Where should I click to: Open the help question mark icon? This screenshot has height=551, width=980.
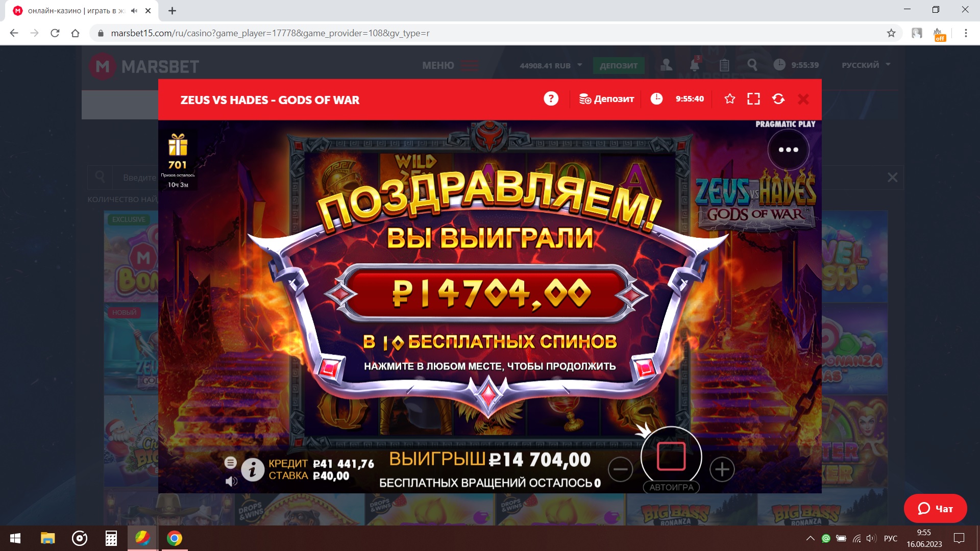coord(551,98)
